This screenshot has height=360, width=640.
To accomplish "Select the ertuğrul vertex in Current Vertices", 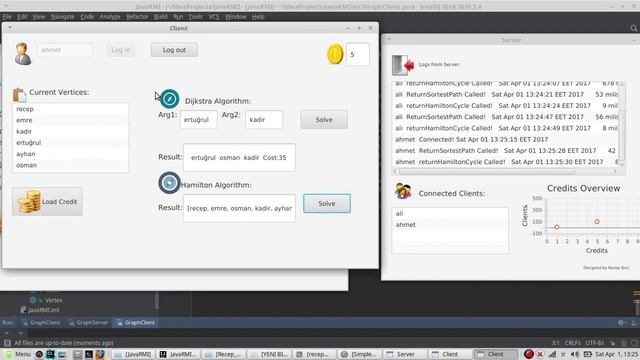I will 71,142.
